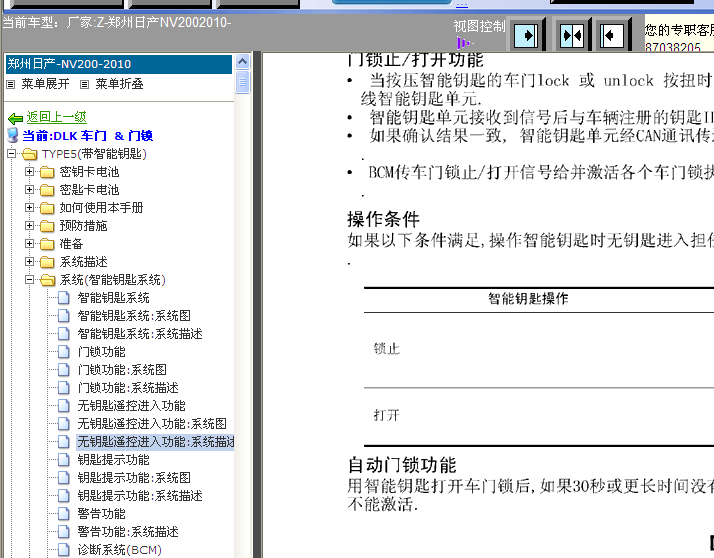The width and height of the screenshot is (714, 558).
Task: Click the page icon beside 诊断系统(BCM)
Action: point(64,550)
